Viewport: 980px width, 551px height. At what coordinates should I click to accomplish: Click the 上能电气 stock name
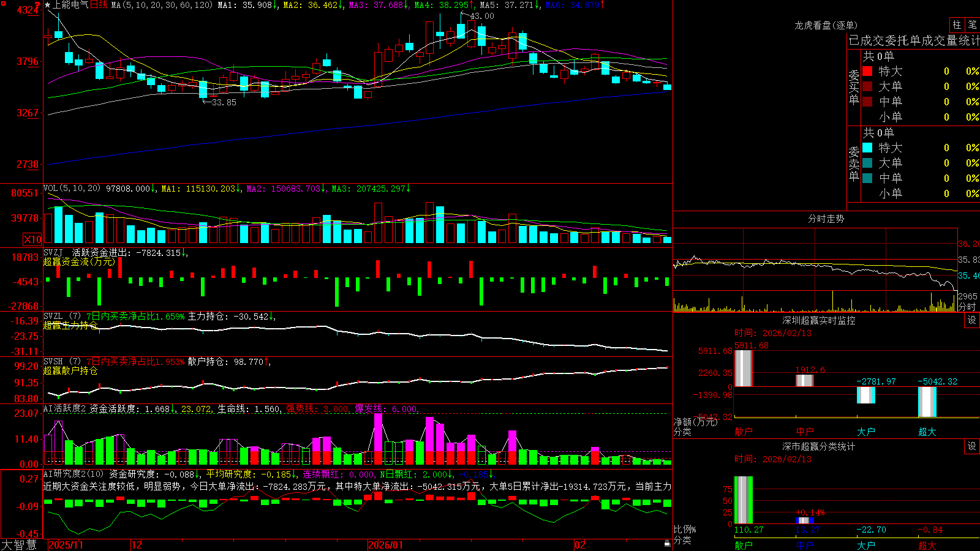(70, 5)
